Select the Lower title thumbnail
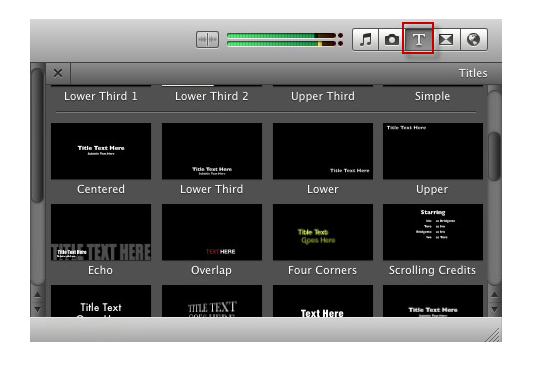 coord(323,151)
